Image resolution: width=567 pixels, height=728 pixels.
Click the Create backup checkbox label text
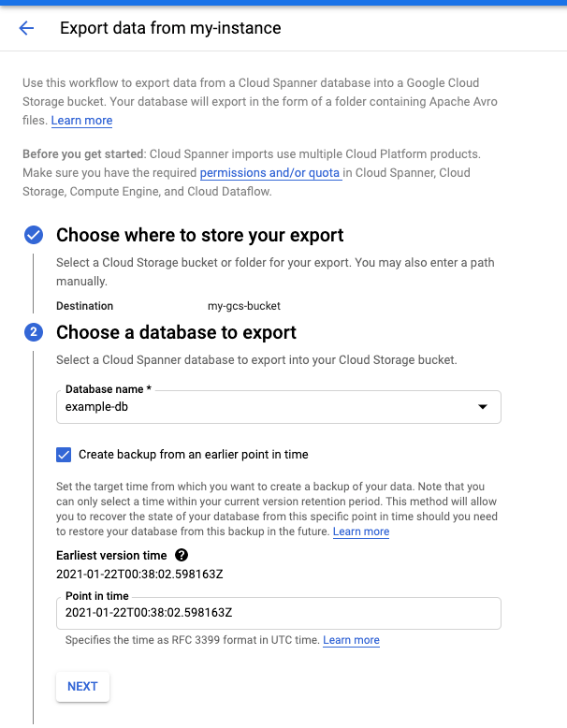pos(193,455)
